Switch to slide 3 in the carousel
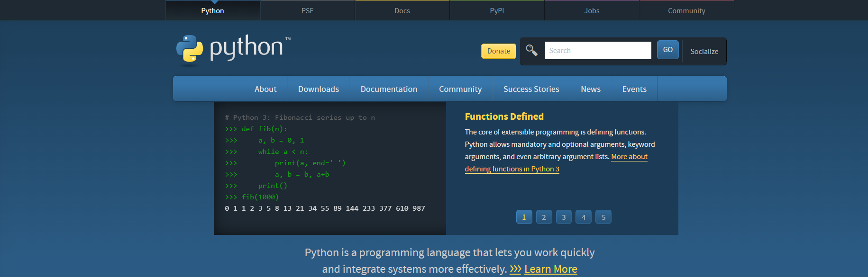Image resolution: width=868 pixels, height=277 pixels. pyautogui.click(x=564, y=217)
